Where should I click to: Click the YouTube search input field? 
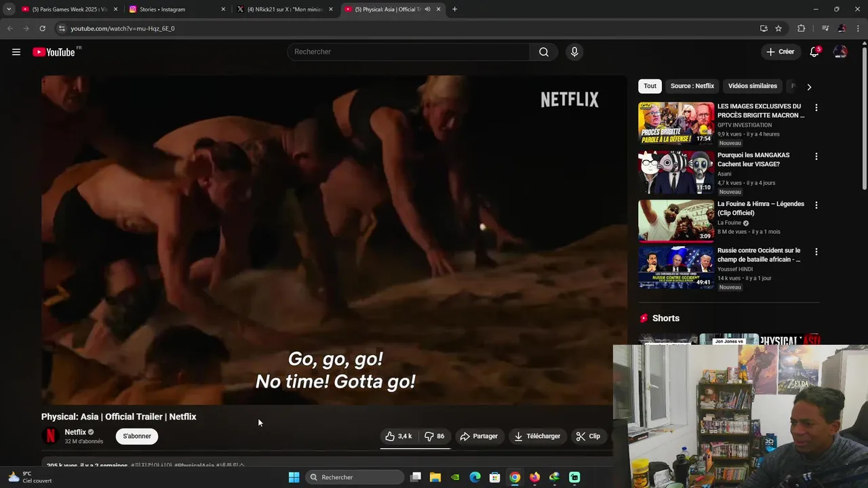pyautogui.click(x=408, y=52)
